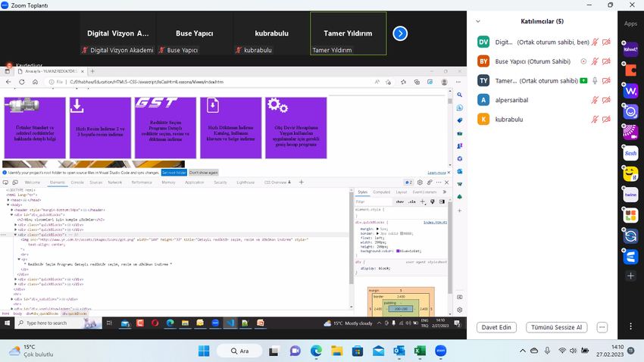Screen dimensions: 644x362
Task: Click Don't show again button in DevTools
Action: (x=204, y=173)
